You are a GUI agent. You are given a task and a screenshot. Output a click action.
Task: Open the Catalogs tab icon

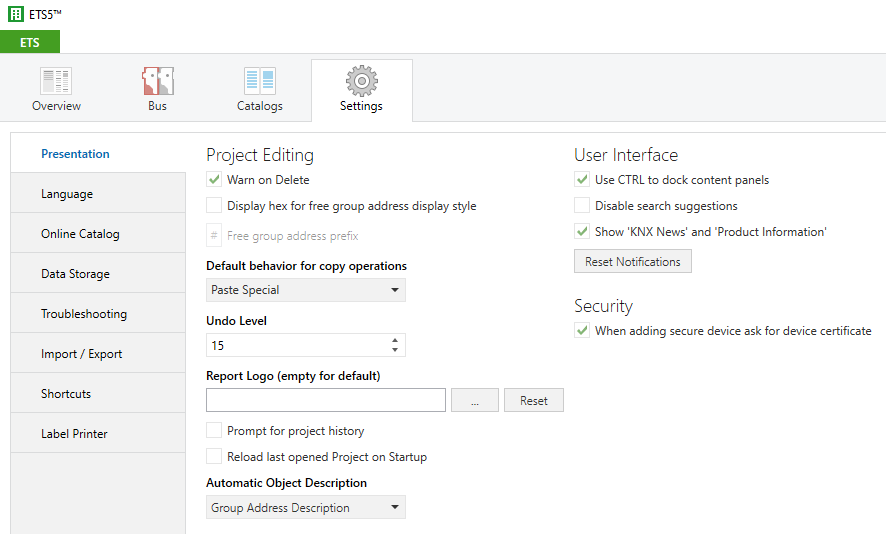259,81
